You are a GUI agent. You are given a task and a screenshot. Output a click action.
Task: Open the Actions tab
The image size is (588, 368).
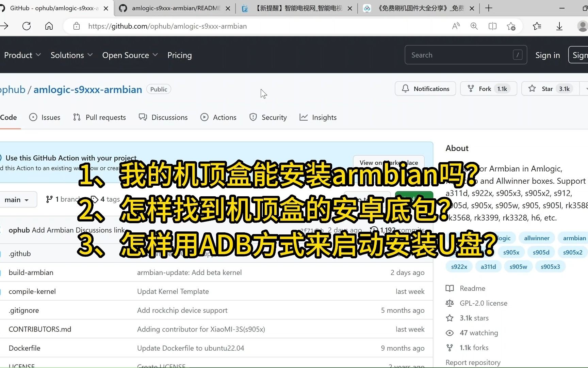(x=218, y=117)
